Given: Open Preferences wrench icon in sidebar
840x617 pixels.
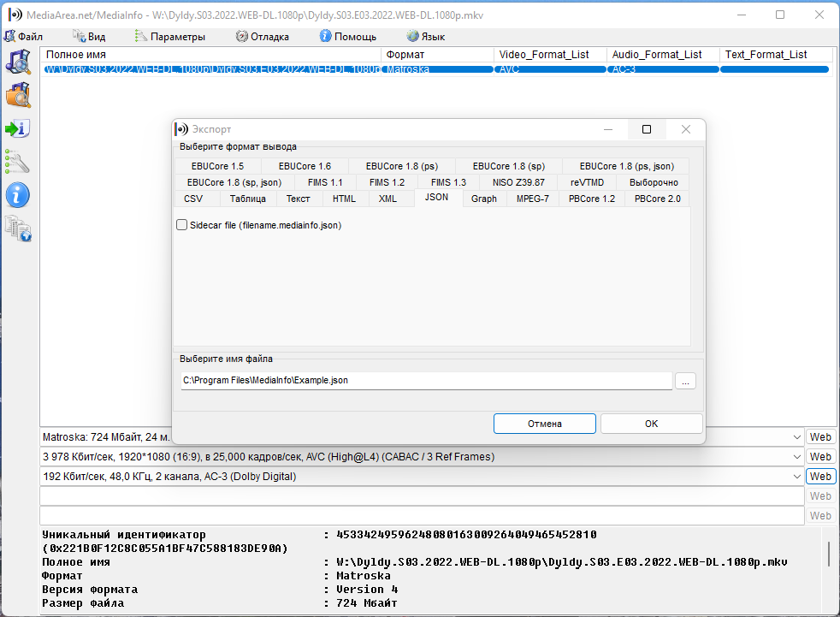Looking at the screenshot, I should click(18, 162).
